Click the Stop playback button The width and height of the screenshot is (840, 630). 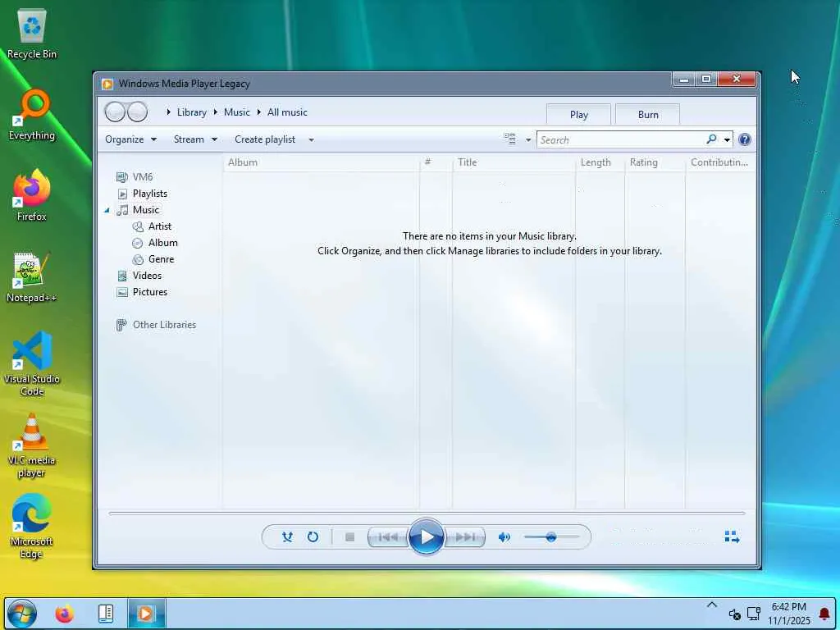tap(349, 536)
